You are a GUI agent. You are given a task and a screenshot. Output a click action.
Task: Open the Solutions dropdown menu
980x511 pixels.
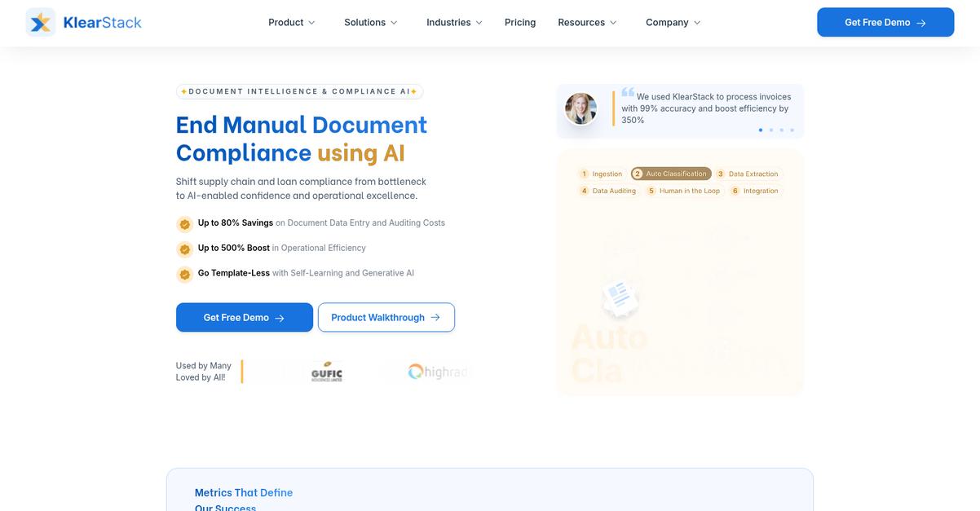coord(370,23)
